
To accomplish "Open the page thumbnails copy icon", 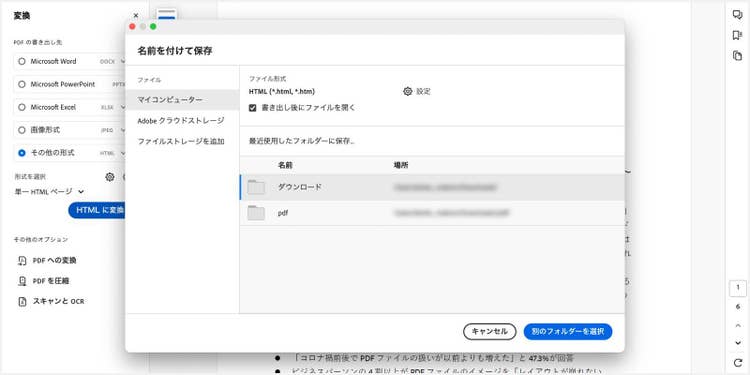I will click(x=737, y=55).
